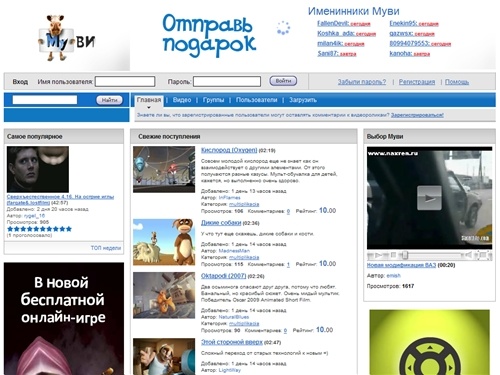Click the green circular navigation ad banner

429,342
